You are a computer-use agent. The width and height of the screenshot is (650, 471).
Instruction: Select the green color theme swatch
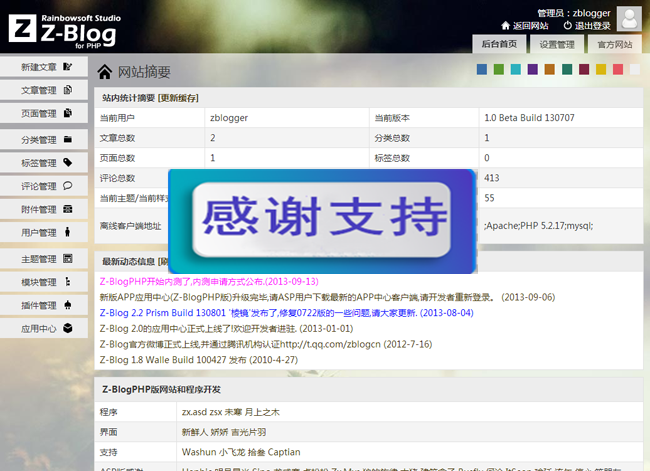pos(499,69)
